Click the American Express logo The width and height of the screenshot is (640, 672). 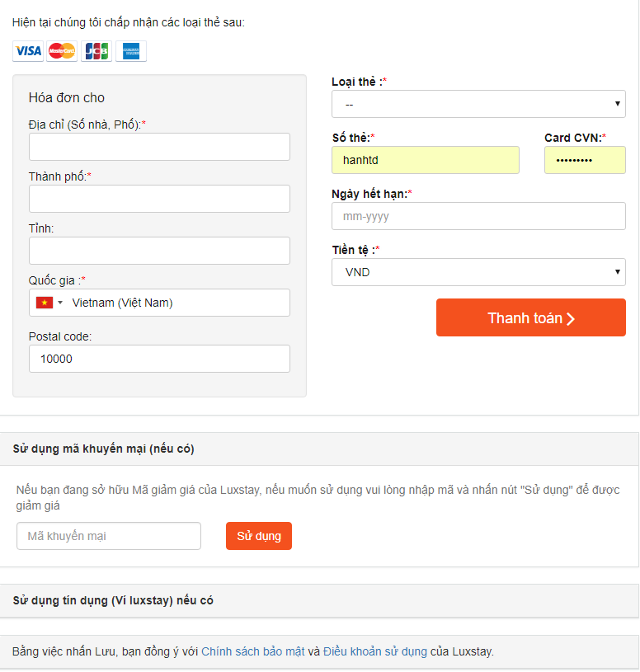pos(131,51)
